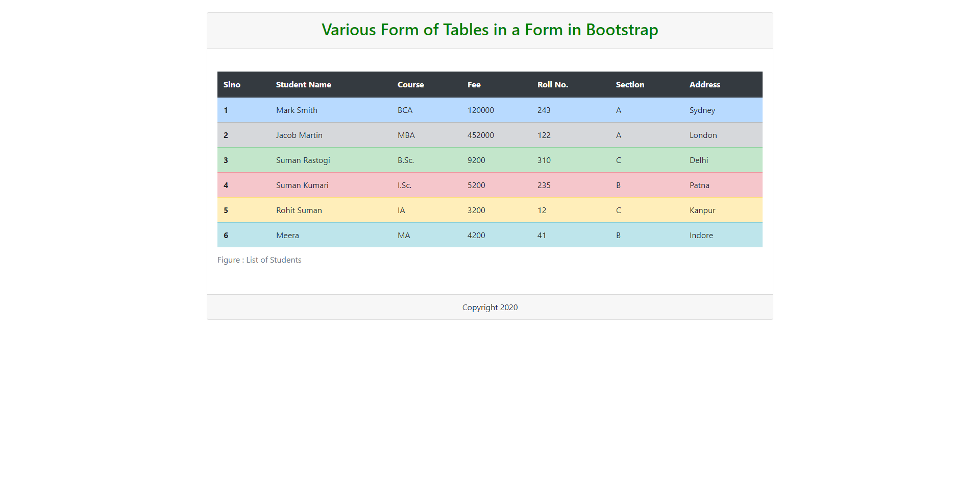Screen dimensions: 980x491
Task: Select the Course column header
Action: [x=410, y=84]
